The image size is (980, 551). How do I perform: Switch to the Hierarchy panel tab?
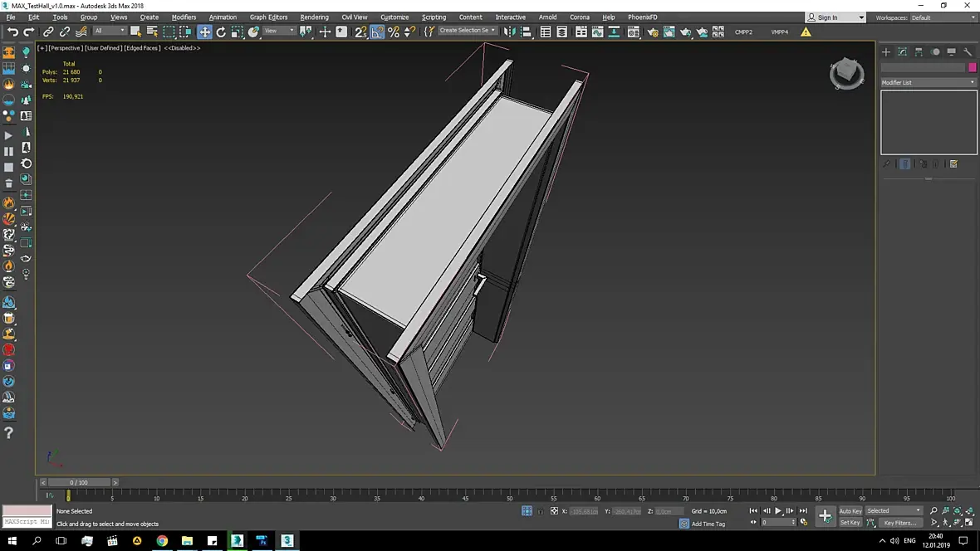(x=919, y=51)
